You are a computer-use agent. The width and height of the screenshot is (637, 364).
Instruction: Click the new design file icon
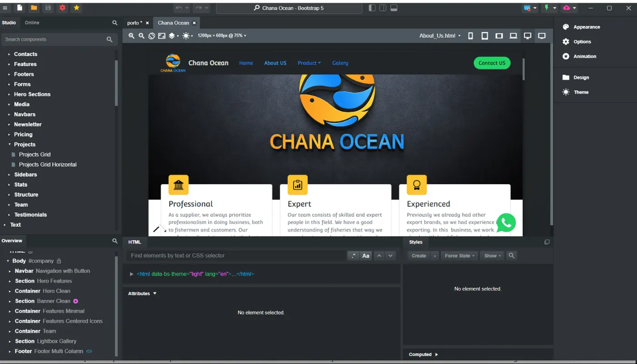20,8
